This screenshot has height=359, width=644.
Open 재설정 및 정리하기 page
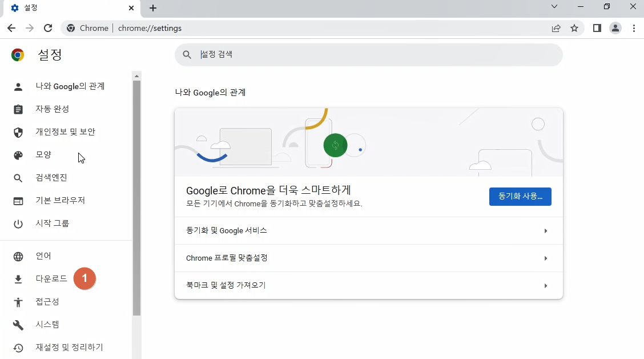[70, 348]
